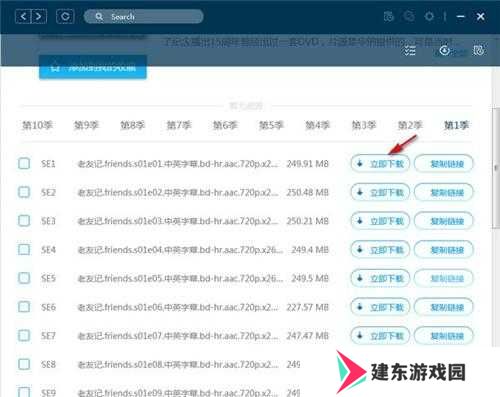500x397 pixels.
Task: Focus the Search input field
Action: pyautogui.click(x=143, y=16)
